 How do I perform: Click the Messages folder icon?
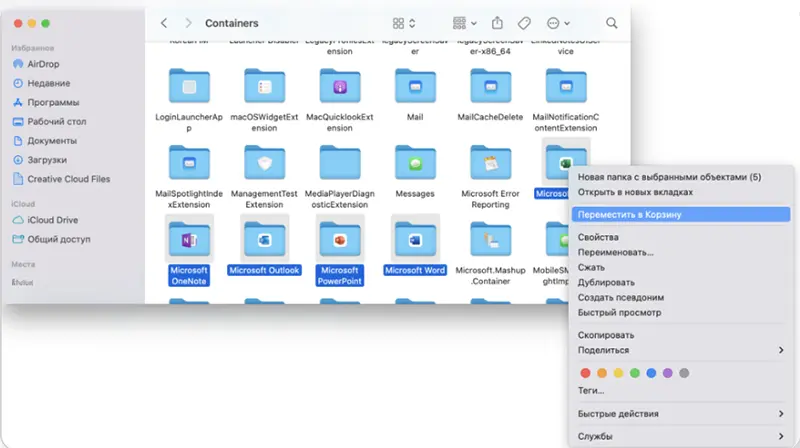click(414, 162)
